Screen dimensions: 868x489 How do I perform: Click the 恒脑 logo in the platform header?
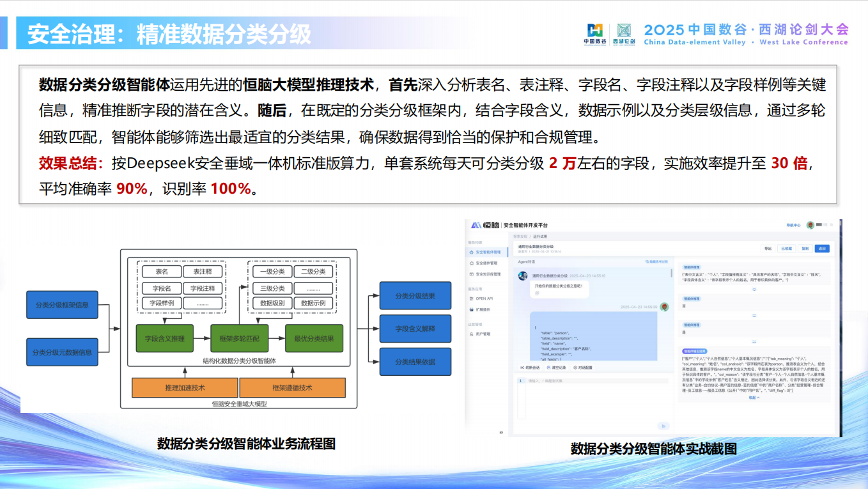coord(485,225)
